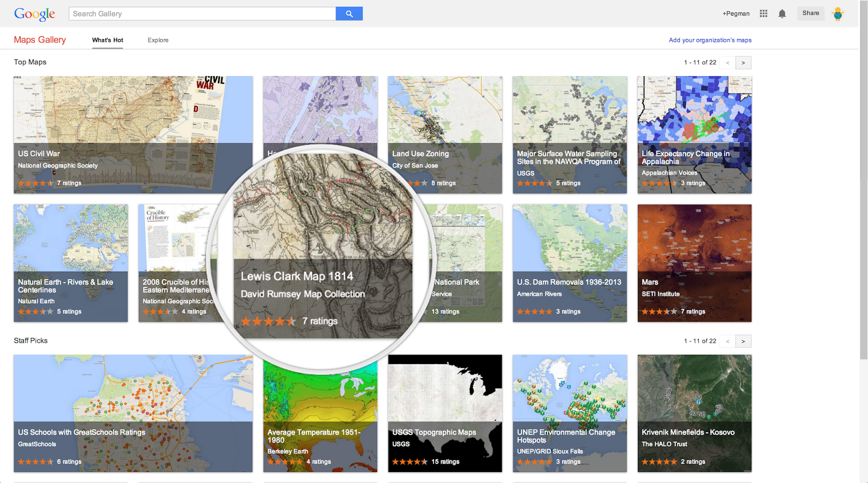The width and height of the screenshot is (868, 483).
Task: Click the Maps Gallery title link
Action: [40, 40]
